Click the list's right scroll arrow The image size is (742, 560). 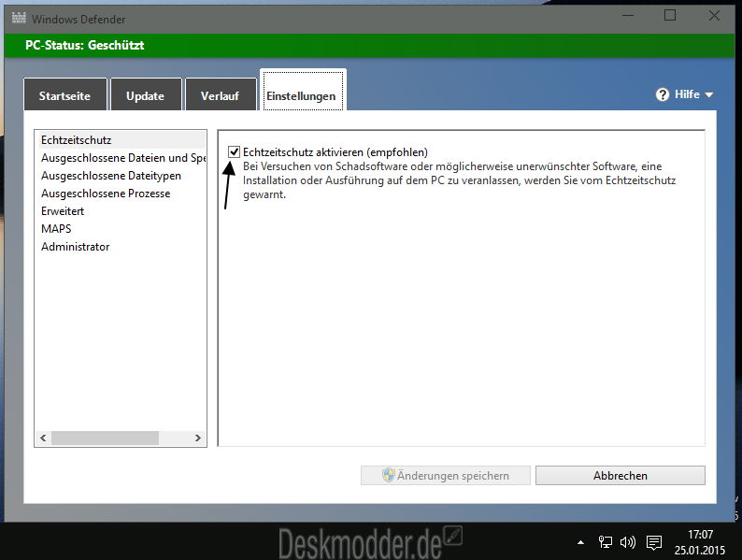198,438
